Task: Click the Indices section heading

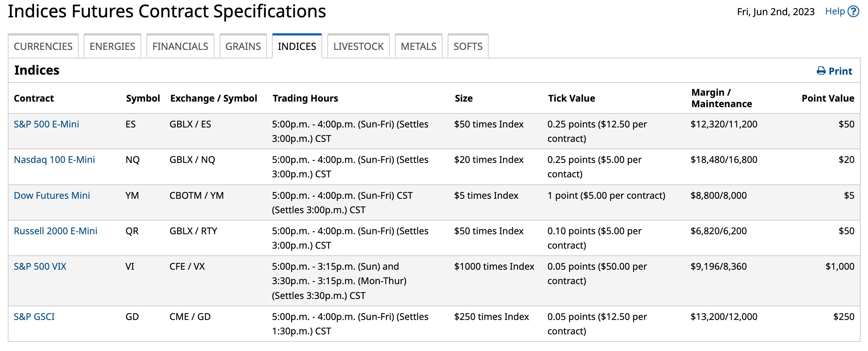Action: click(x=37, y=70)
